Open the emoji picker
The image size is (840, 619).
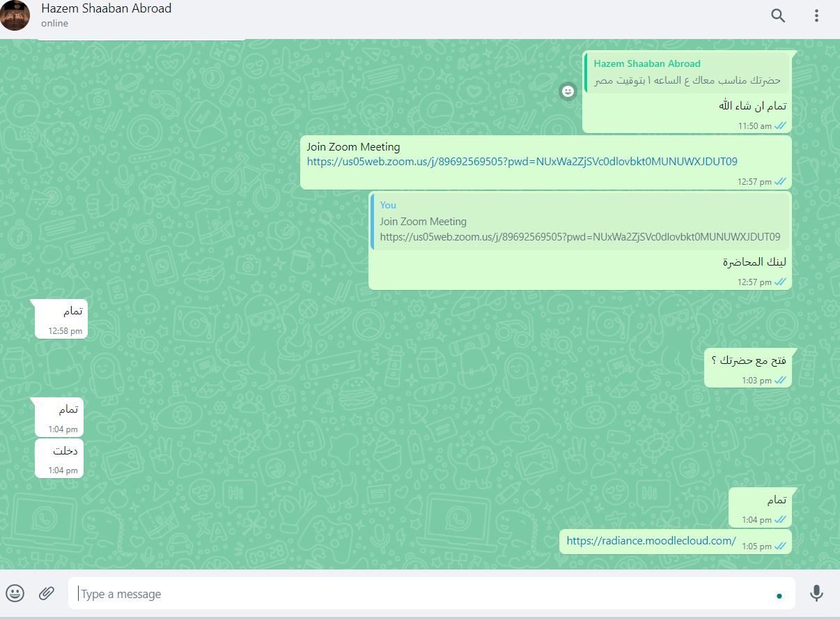[x=15, y=593]
